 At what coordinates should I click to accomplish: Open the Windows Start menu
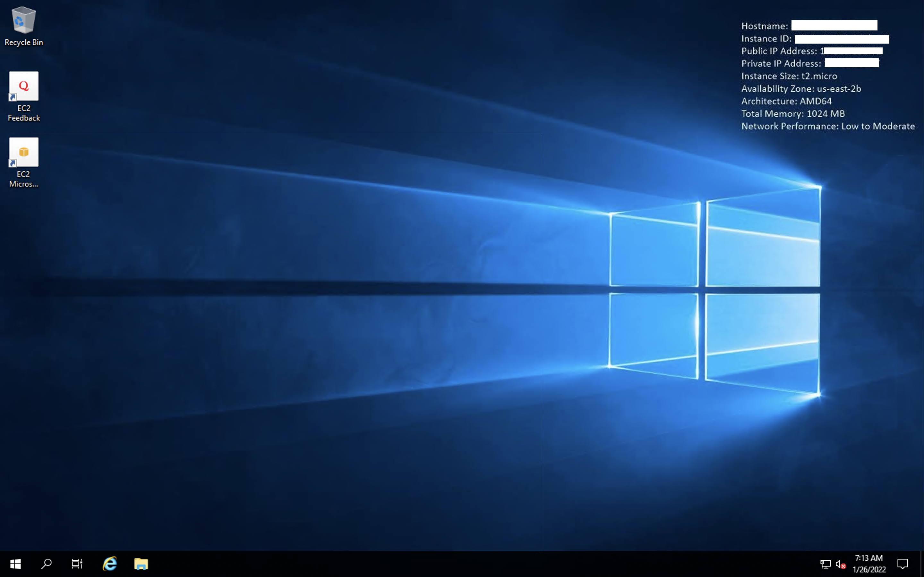pyautogui.click(x=15, y=564)
